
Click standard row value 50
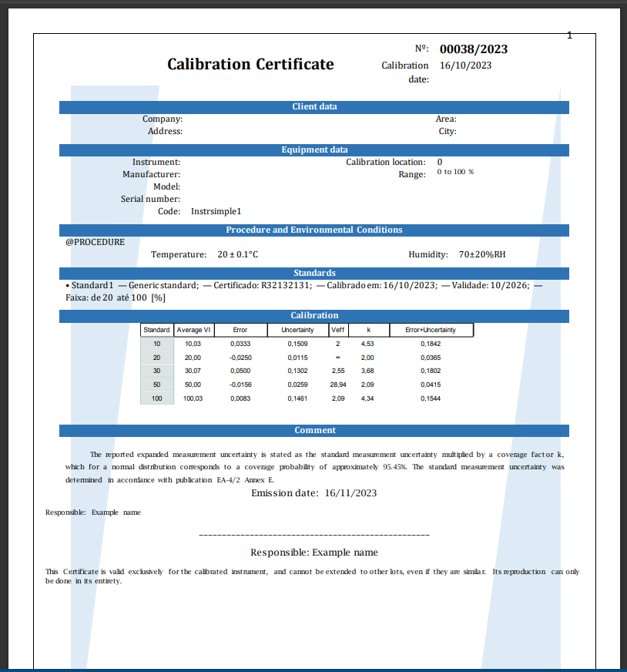[x=157, y=385]
